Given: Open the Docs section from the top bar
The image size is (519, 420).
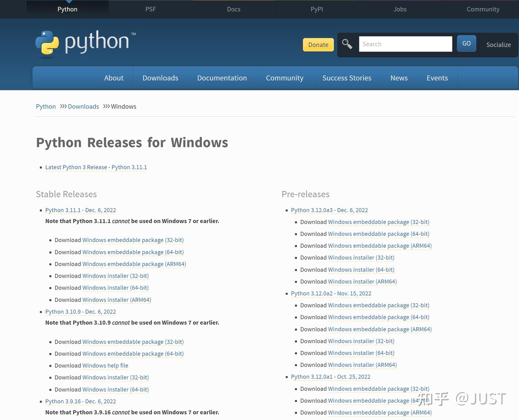Looking at the screenshot, I should tap(234, 9).
